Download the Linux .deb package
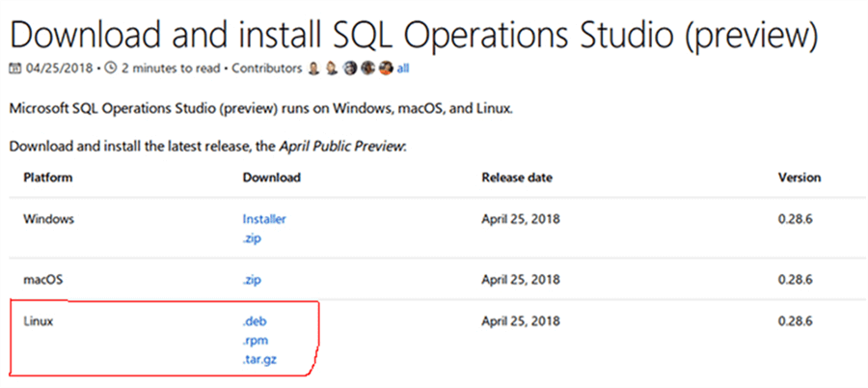 point(255,321)
